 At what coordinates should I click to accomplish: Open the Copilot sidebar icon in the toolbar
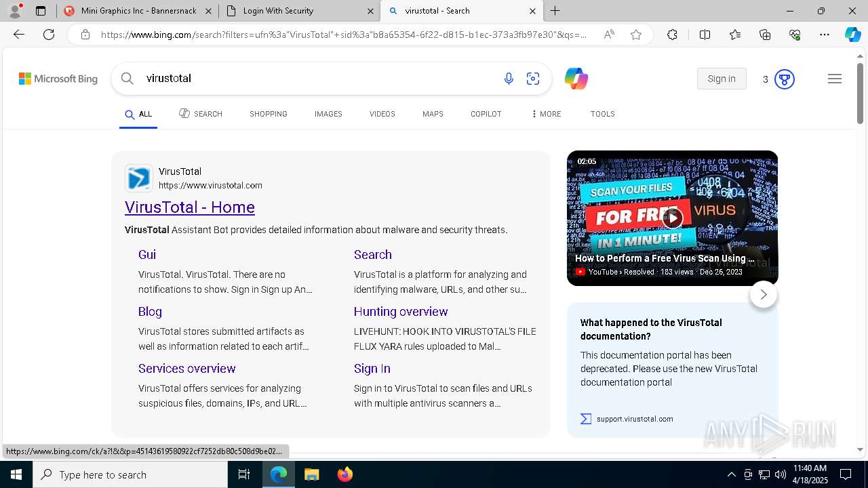[852, 35]
